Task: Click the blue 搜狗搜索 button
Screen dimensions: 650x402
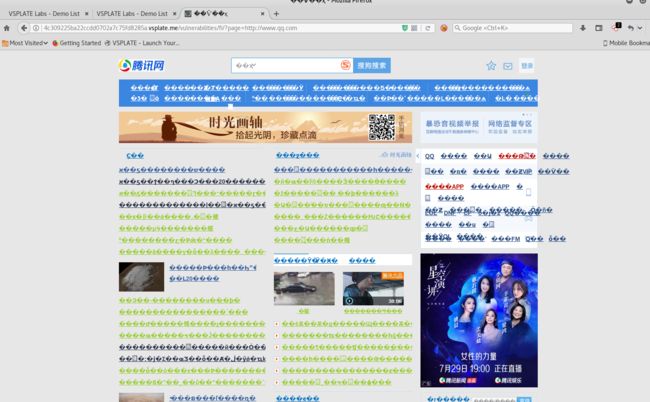Action: click(x=372, y=65)
